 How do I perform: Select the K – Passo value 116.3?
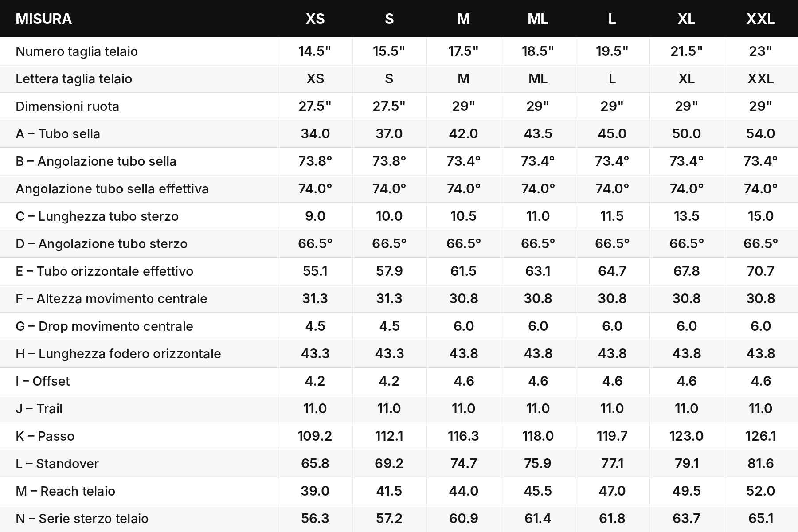(463, 436)
